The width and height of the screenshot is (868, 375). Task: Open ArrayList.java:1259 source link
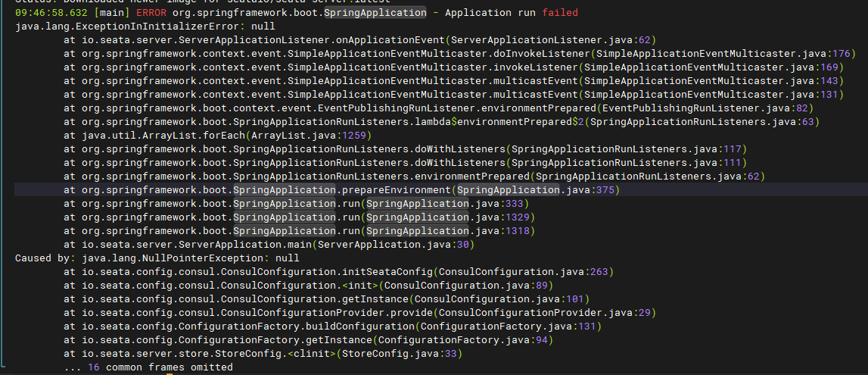(310, 135)
